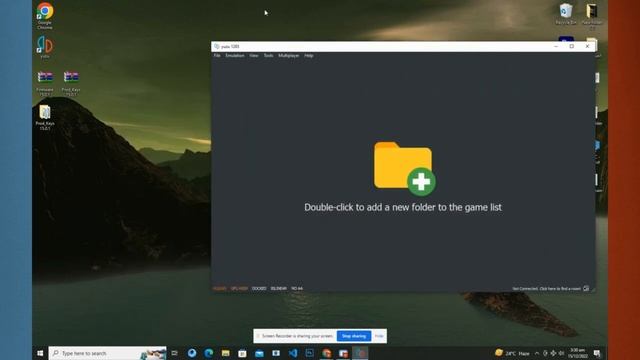The image size is (640, 360).
Task: Open the File menu in yuzu
Action: tap(217, 56)
